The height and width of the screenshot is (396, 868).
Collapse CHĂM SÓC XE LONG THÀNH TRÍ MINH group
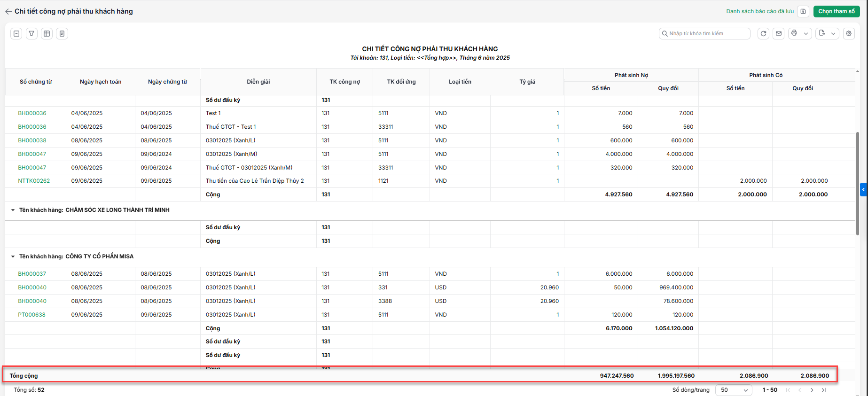13,210
